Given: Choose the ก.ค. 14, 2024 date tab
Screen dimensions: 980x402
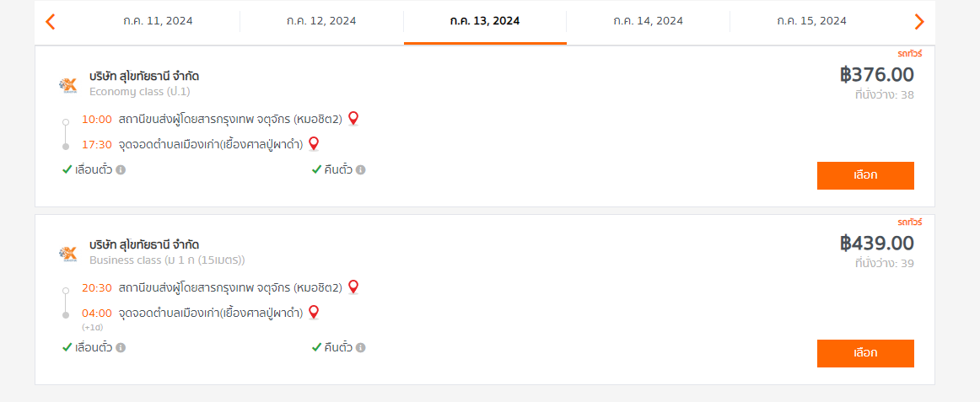Looking at the screenshot, I should click(x=648, y=21).
